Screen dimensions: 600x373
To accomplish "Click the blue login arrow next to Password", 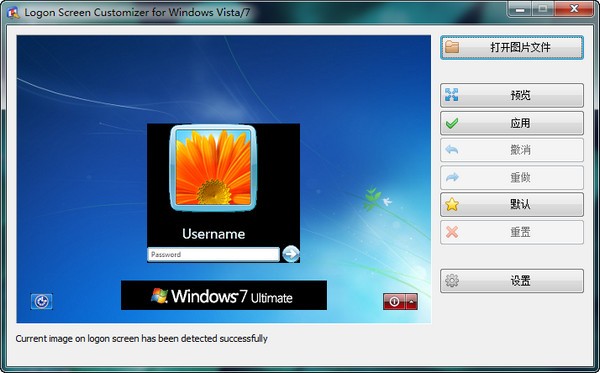I will 291,254.
